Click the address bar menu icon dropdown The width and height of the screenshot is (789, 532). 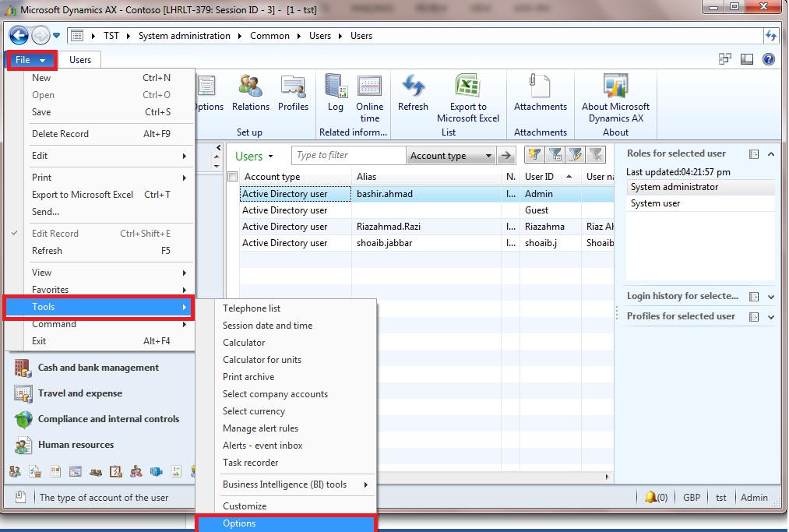tap(77, 36)
